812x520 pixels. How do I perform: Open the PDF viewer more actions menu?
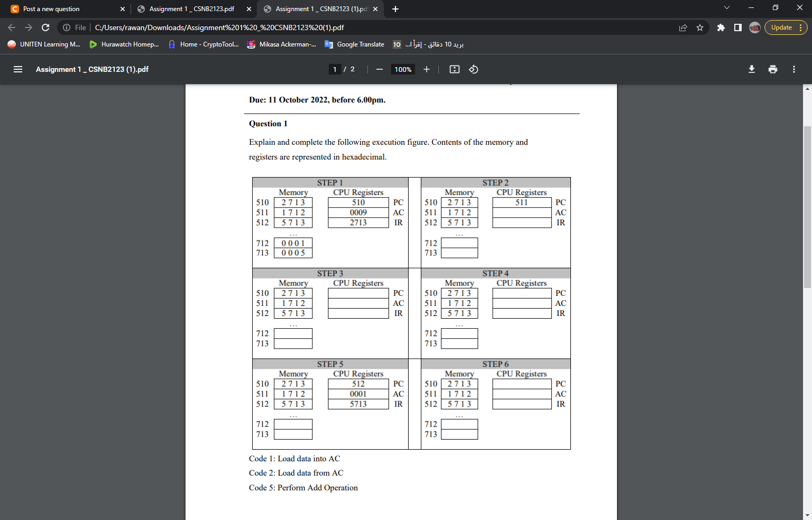pos(794,69)
